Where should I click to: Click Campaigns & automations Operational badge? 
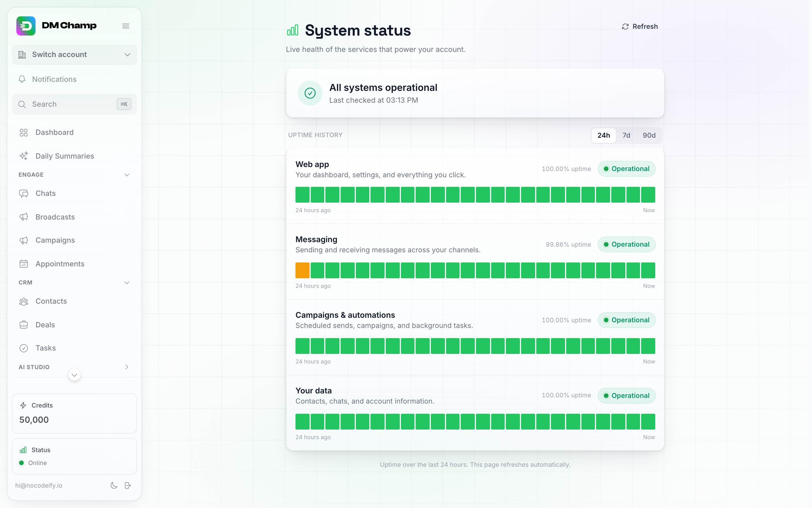pos(626,320)
